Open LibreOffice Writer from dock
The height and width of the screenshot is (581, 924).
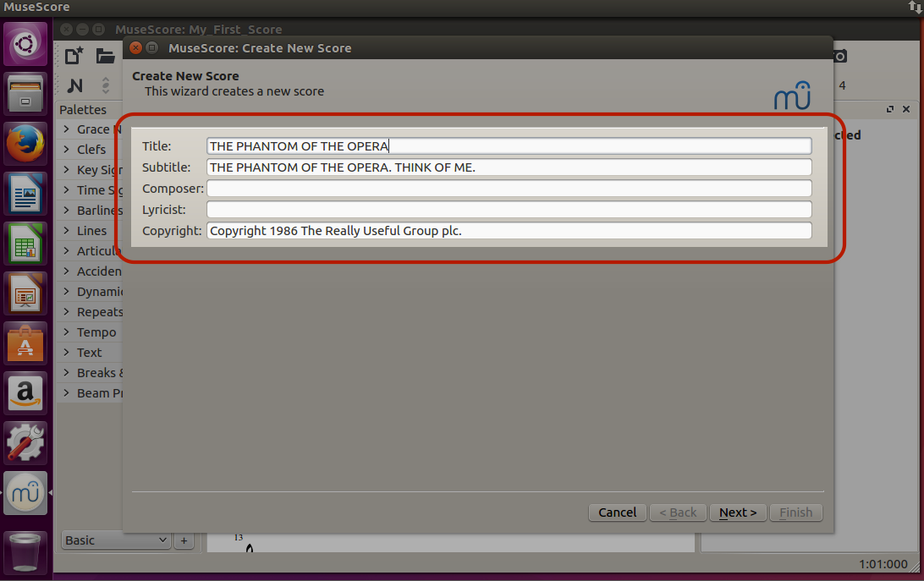pos(25,194)
